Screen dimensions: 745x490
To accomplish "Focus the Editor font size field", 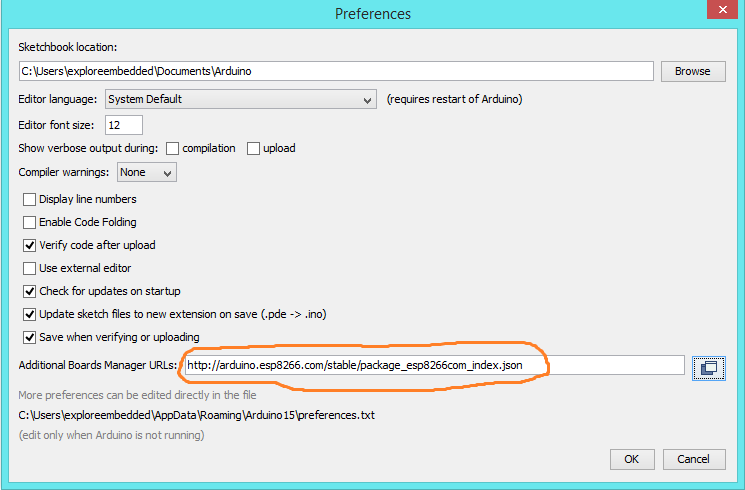I will click(x=123, y=125).
